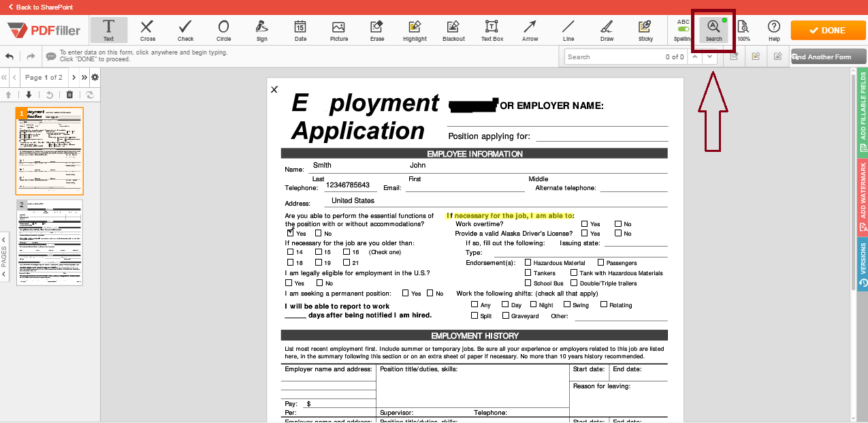Click the 12346785643 telephone entry
This screenshot has height=423, width=868.
pos(348,185)
